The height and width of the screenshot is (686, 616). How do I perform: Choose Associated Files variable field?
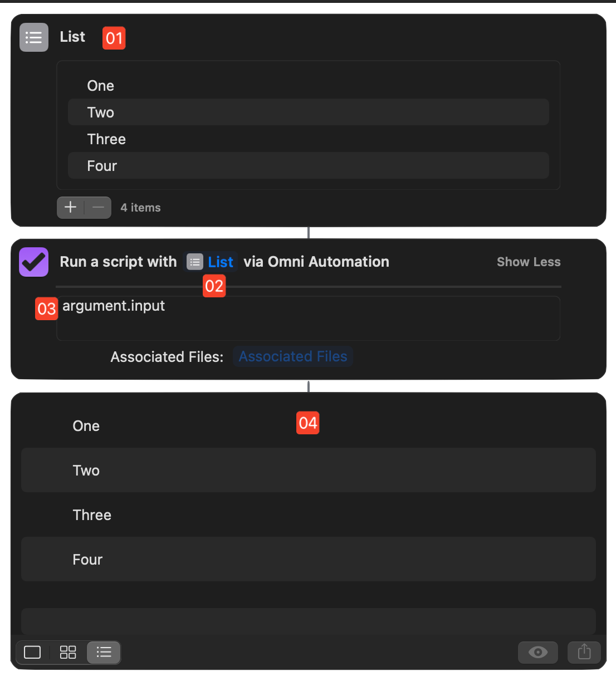pos(293,356)
